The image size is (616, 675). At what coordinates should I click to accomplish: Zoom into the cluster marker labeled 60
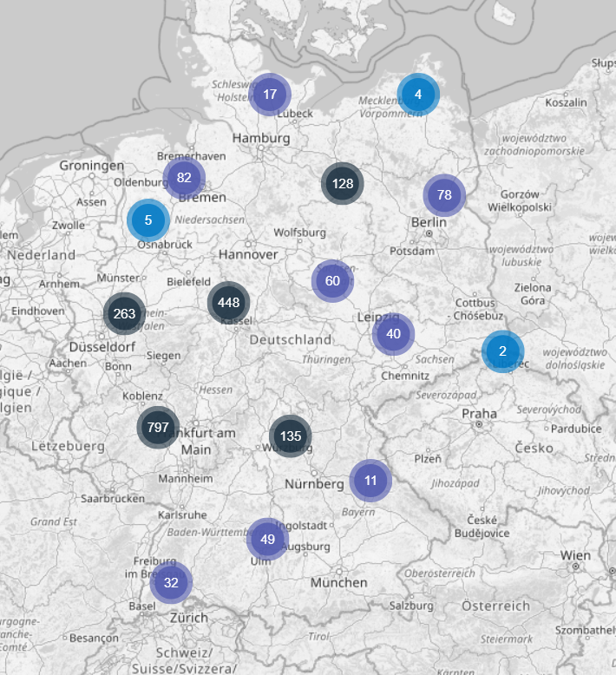pos(332,281)
